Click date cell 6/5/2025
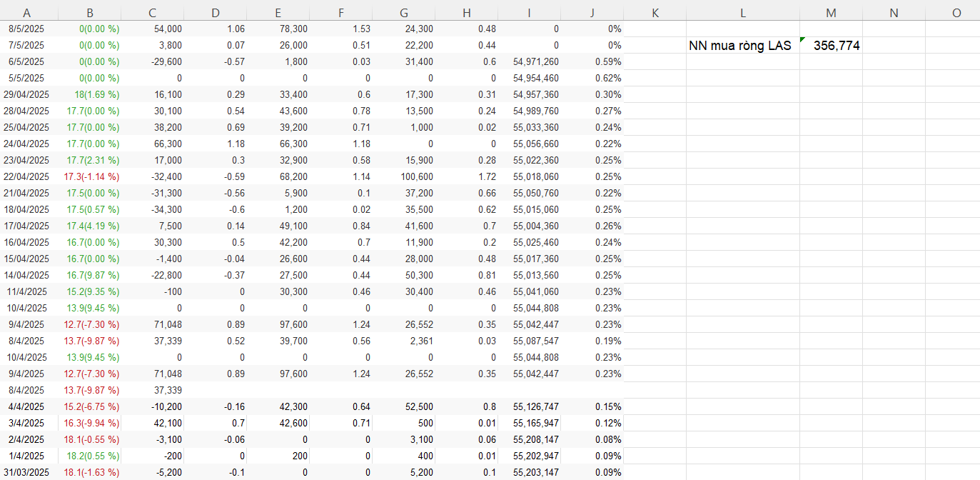The width and height of the screenshot is (980, 480). click(26, 61)
